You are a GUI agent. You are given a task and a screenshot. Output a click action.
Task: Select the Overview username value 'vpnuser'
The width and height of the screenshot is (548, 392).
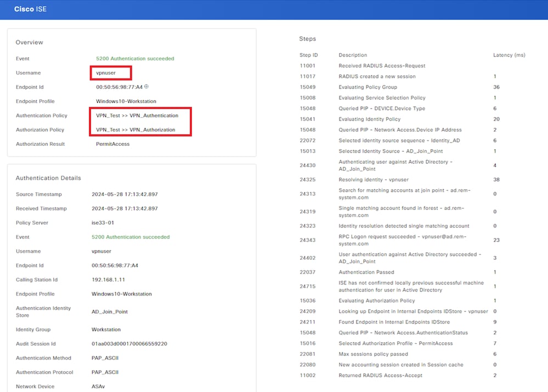click(106, 73)
